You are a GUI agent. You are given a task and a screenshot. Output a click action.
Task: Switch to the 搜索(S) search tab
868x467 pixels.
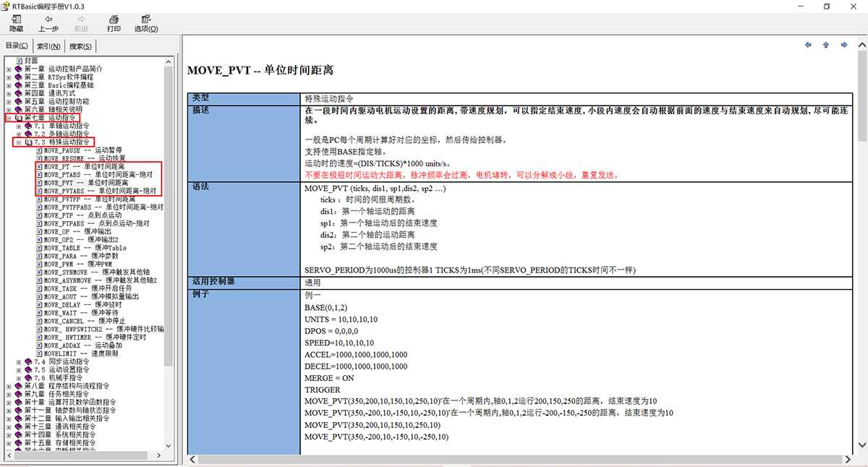pyautogui.click(x=80, y=47)
